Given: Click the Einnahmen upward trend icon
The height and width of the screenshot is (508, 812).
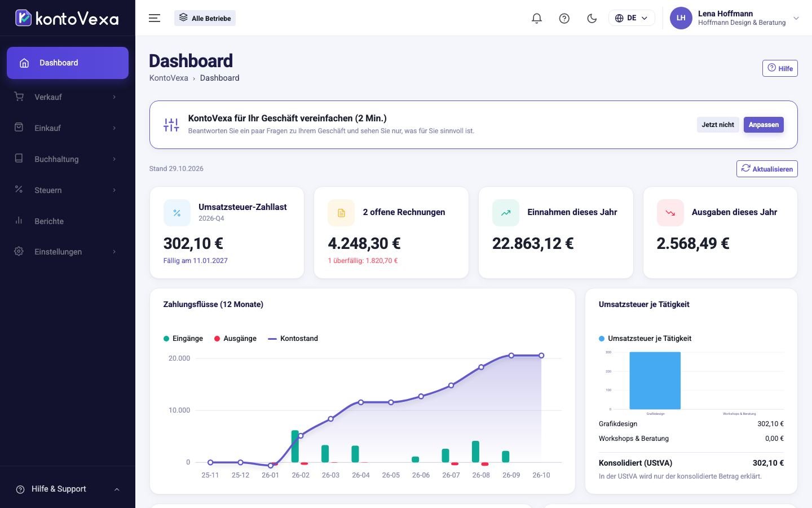Looking at the screenshot, I should tap(506, 213).
